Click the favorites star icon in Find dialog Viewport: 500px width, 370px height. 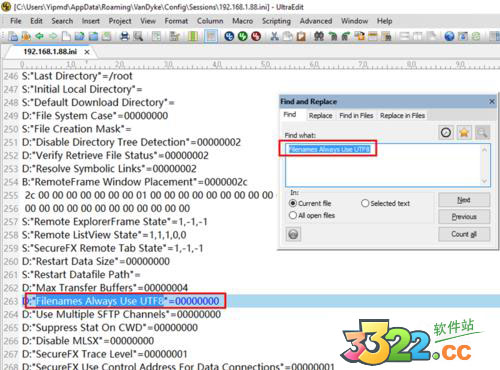tap(464, 133)
